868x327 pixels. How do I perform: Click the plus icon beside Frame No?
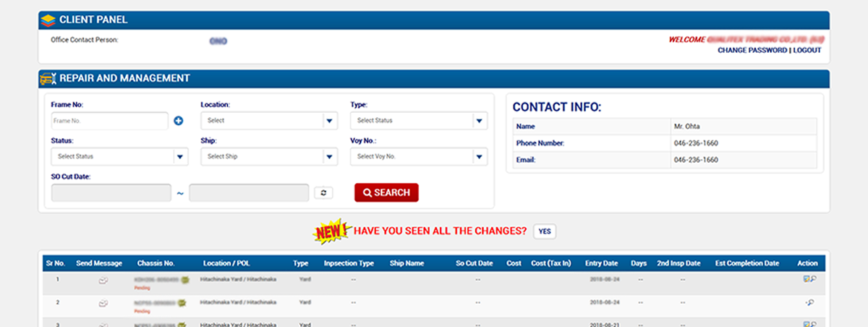[179, 121]
